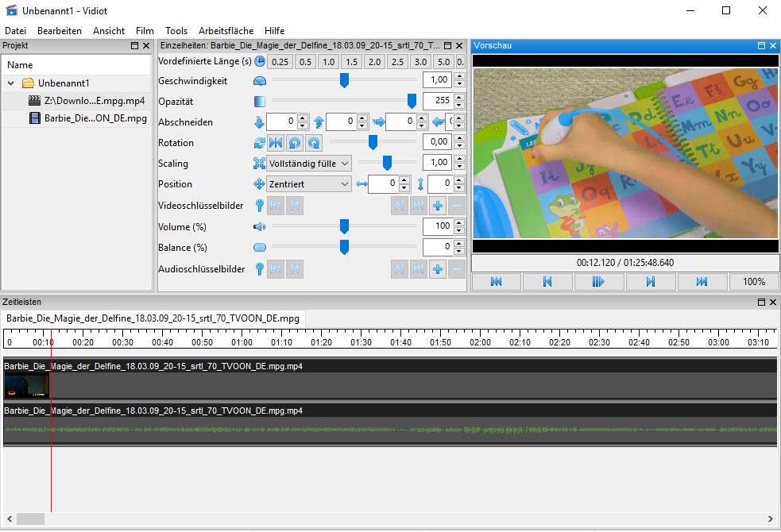Click the horizontal flip icon in Rotation row

276,143
